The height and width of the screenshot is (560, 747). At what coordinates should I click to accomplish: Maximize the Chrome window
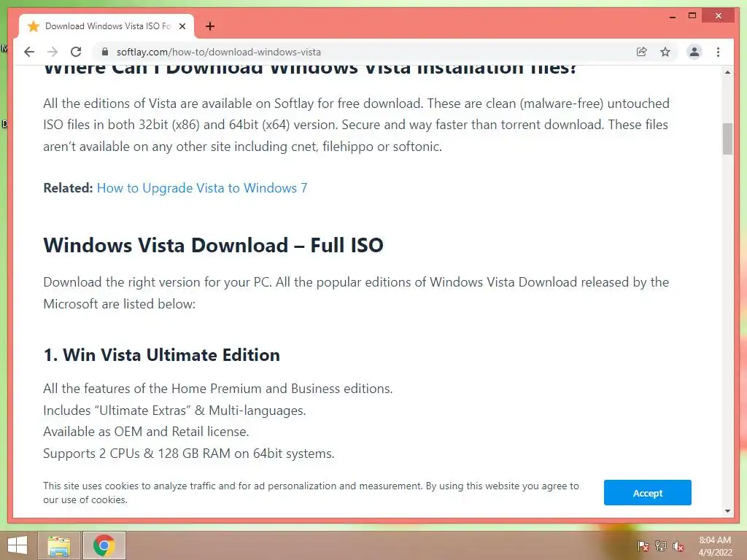click(692, 16)
